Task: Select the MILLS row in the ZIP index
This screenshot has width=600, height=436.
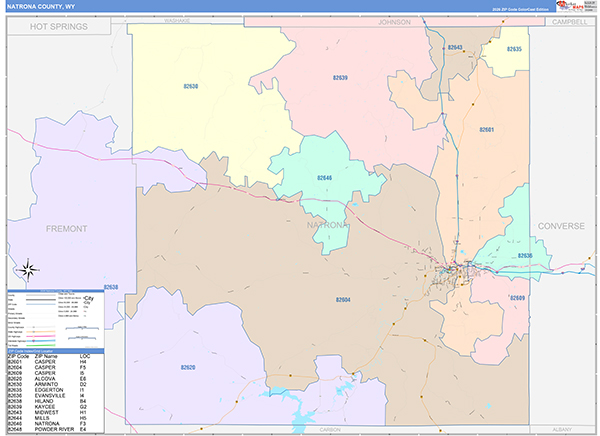Action: [x=47, y=418]
